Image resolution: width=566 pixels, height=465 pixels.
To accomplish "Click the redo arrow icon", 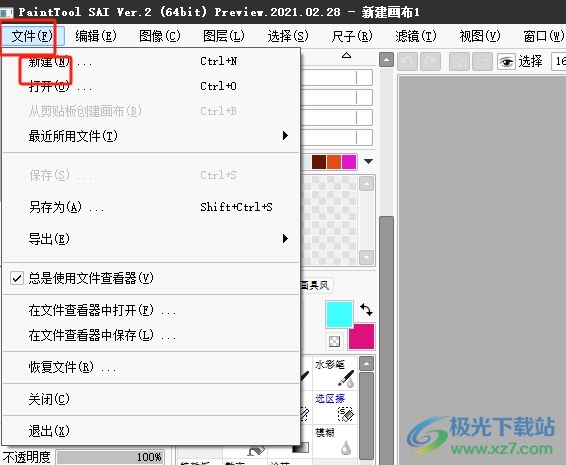I will pyautogui.click(x=430, y=61).
